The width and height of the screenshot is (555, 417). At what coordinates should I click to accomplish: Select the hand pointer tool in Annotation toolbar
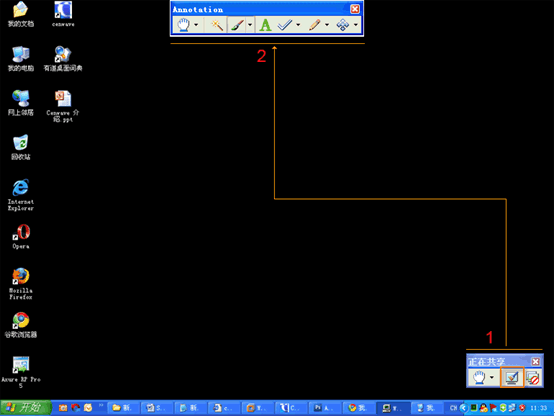click(183, 25)
